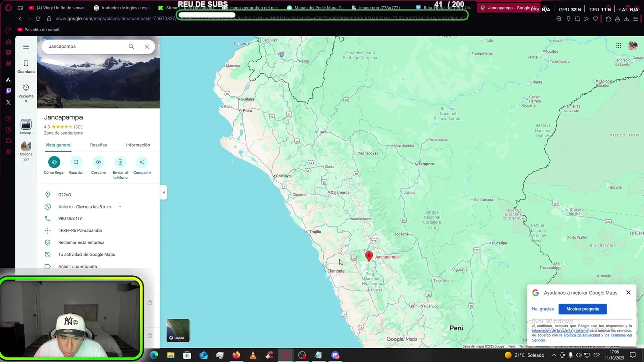Close the Ayúdanos a mejorar popup
The width and height of the screenshot is (644, 362).
coord(628,293)
